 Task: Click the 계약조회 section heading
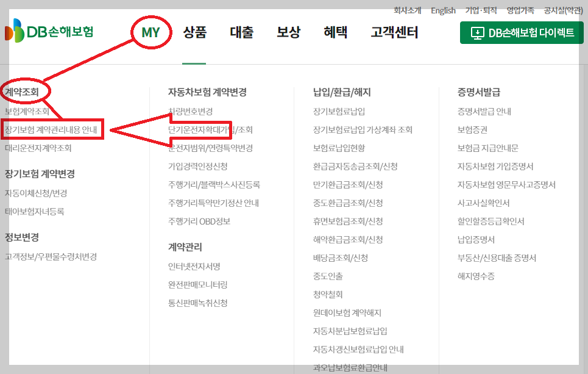(x=22, y=92)
